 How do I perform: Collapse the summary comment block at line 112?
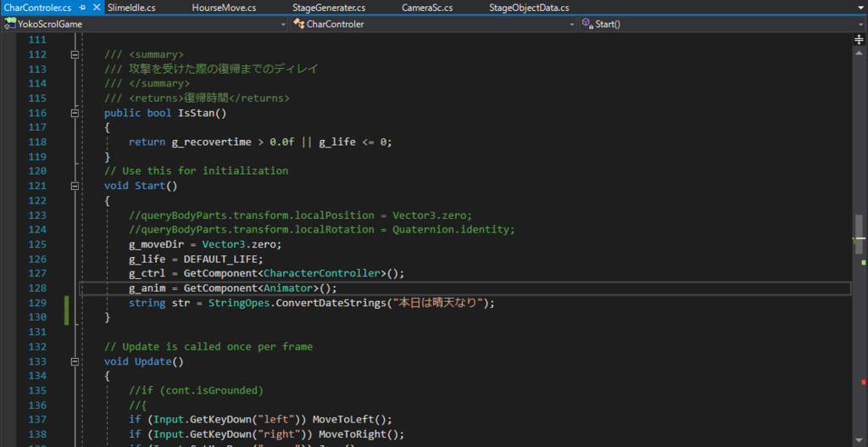[75, 54]
